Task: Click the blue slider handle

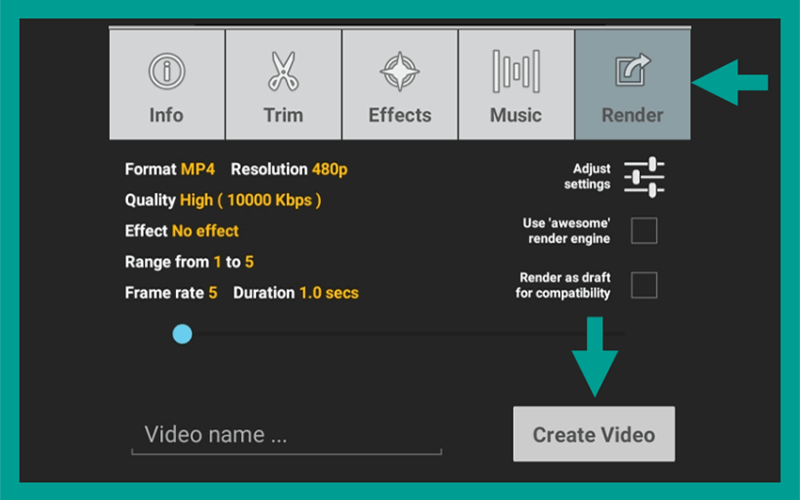Action: 182,334
